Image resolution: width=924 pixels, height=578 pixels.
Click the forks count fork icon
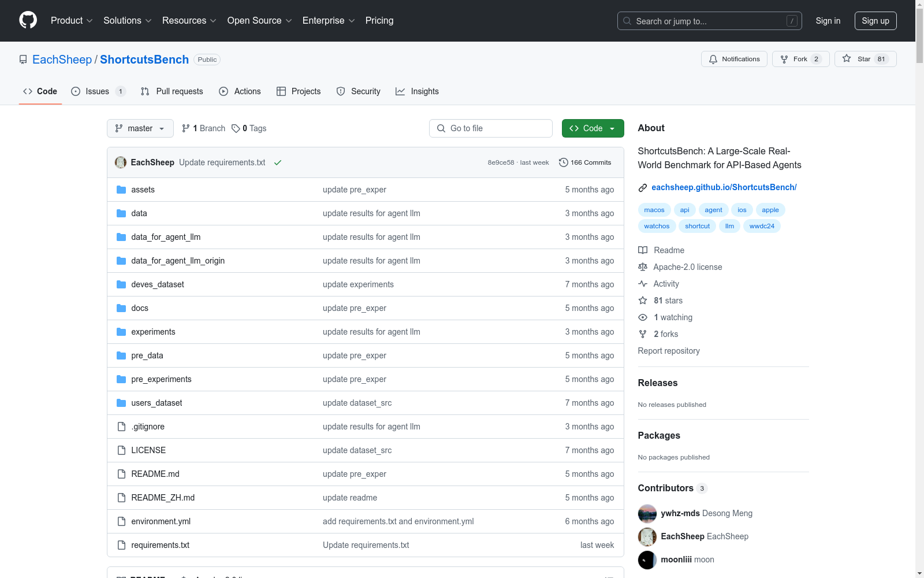point(643,334)
